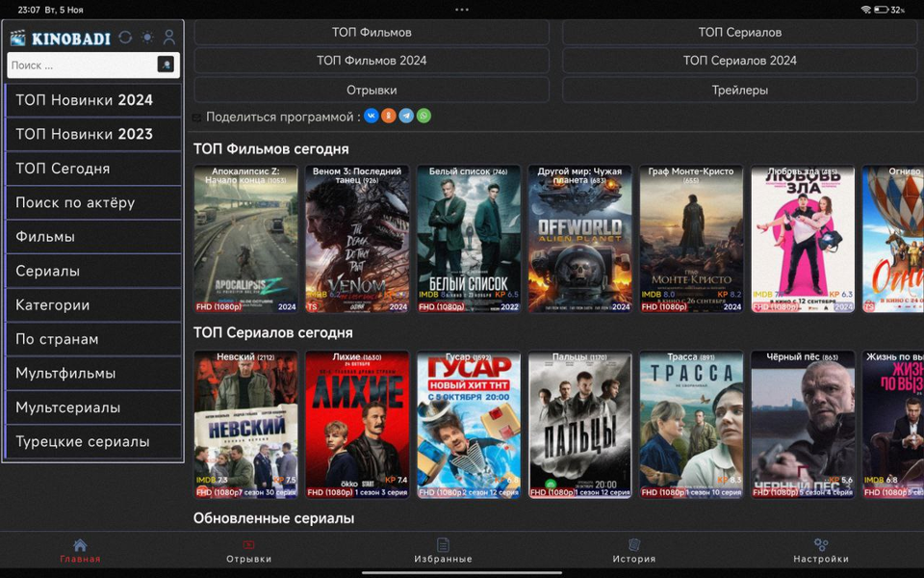Screen dimensions: 924x578
Task: Click the refresh icon next to the KINOBADI logo
Action: coord(125,38)
